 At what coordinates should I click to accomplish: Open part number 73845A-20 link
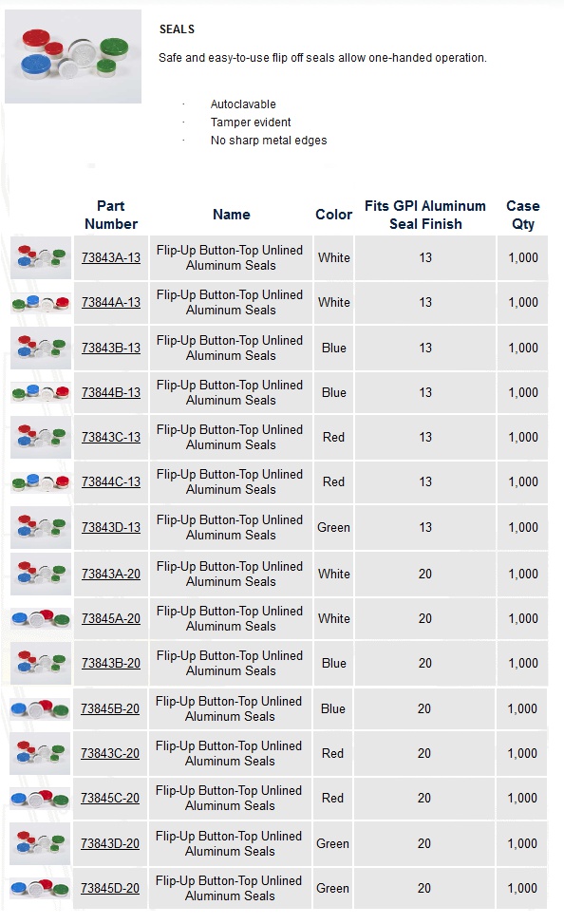[111, 619]
